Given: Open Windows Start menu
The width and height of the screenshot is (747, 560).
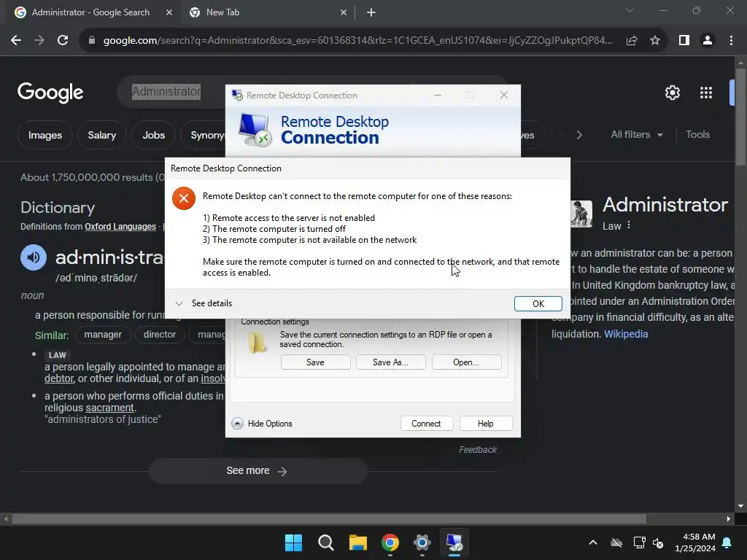Looking at the screenshot, I should [293, 542].
